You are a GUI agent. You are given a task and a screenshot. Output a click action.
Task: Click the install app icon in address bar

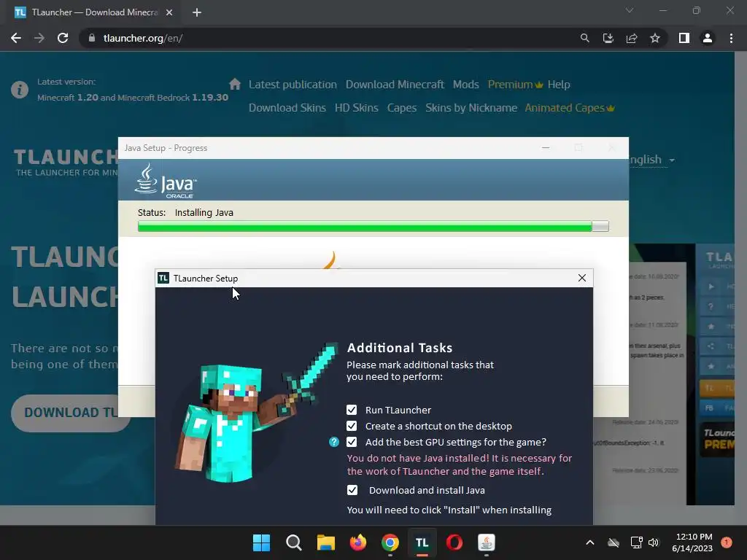tap(608, 38)
